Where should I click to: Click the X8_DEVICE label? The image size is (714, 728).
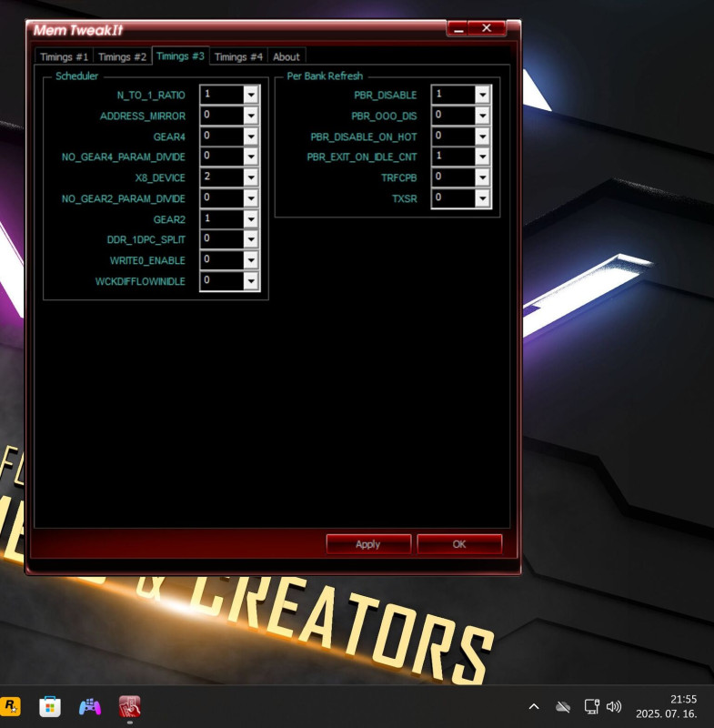(x=160, y=177)
